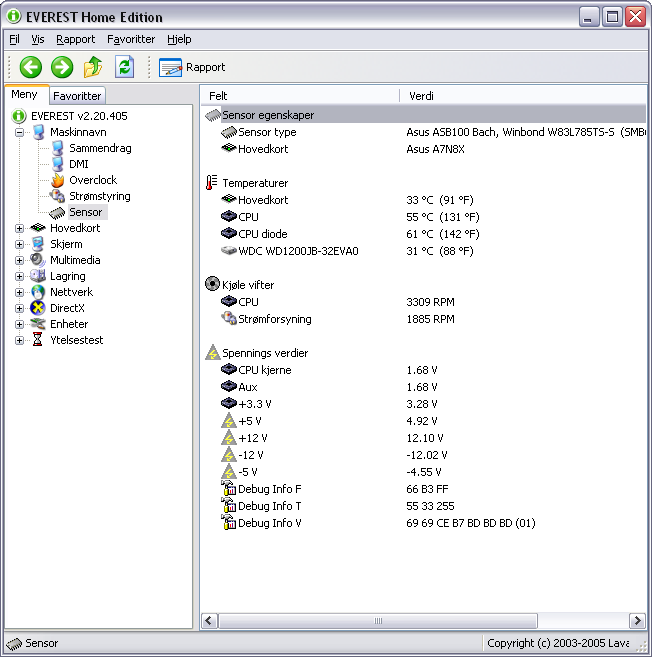Click the Multimedia speaker icon
Image resolution: width=653 pixels, height=658 pixels.
tap(38, 260)
